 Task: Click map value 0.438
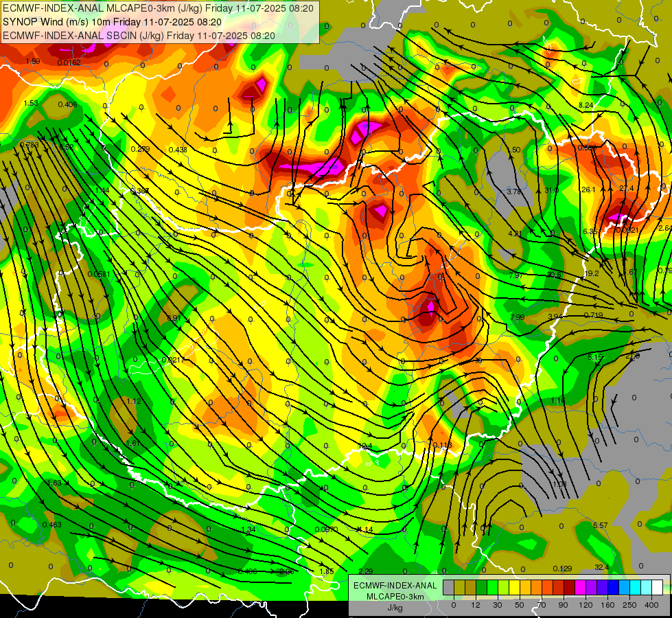click(178, 150)
